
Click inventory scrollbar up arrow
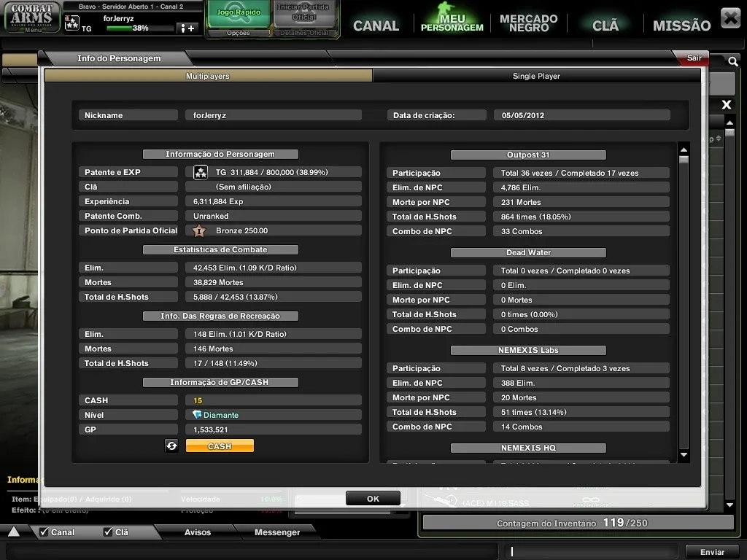pos(729,123)
